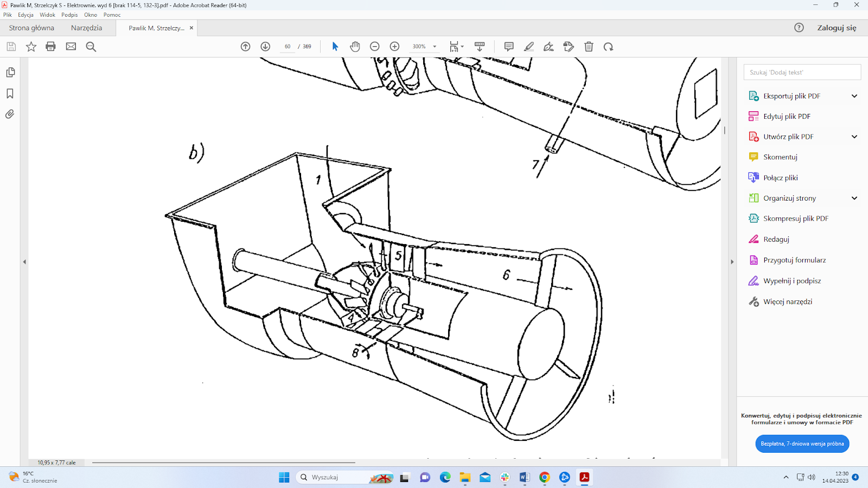Open the 300% zoom level dropdown

point(435,47)
